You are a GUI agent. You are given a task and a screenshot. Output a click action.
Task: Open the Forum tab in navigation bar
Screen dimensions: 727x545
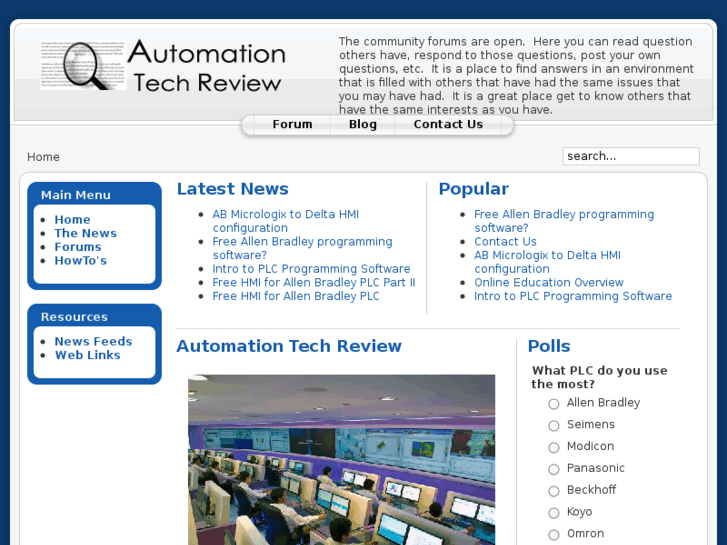[x=292, y=124]
